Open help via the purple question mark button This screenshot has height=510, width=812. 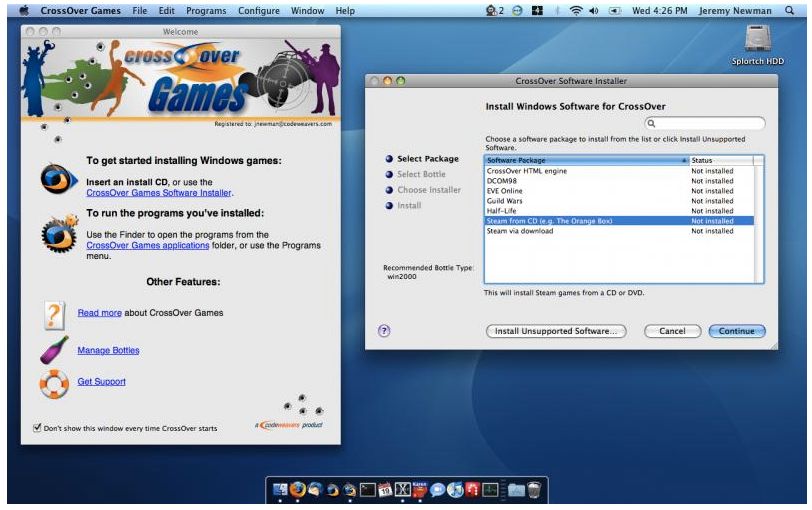click(x=384, y=330)
